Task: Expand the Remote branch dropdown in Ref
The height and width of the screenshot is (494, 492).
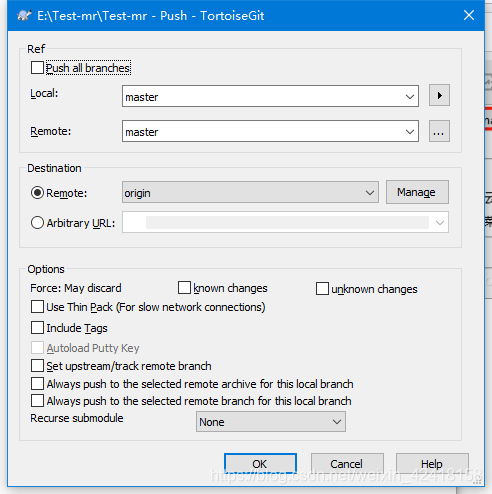Action: click(x=410, y=132)
